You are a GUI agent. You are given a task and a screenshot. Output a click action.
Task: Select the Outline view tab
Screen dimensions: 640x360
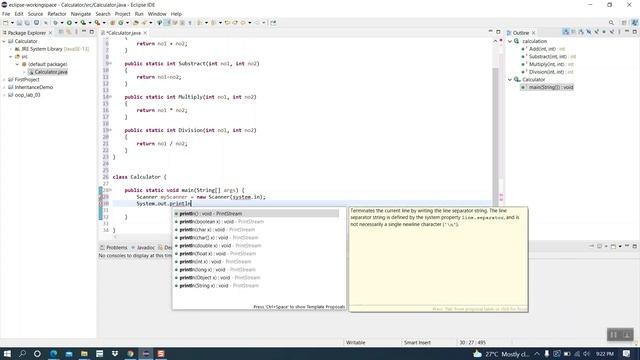pos(520,33)
